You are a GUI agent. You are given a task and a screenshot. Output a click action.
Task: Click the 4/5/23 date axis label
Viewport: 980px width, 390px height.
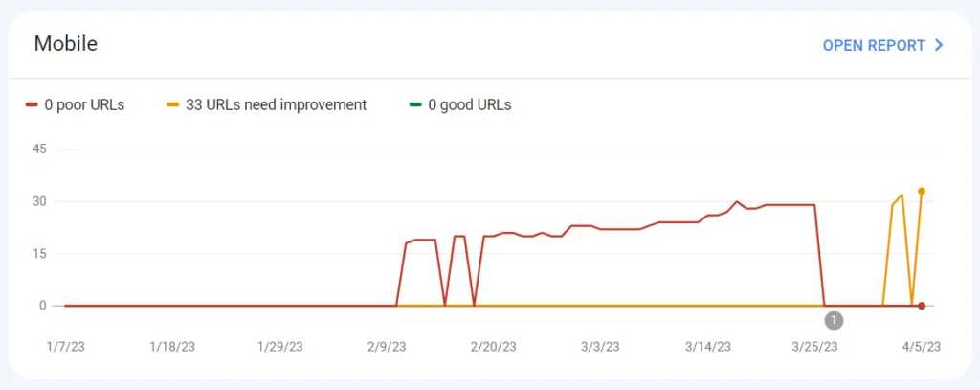(920, 346)
